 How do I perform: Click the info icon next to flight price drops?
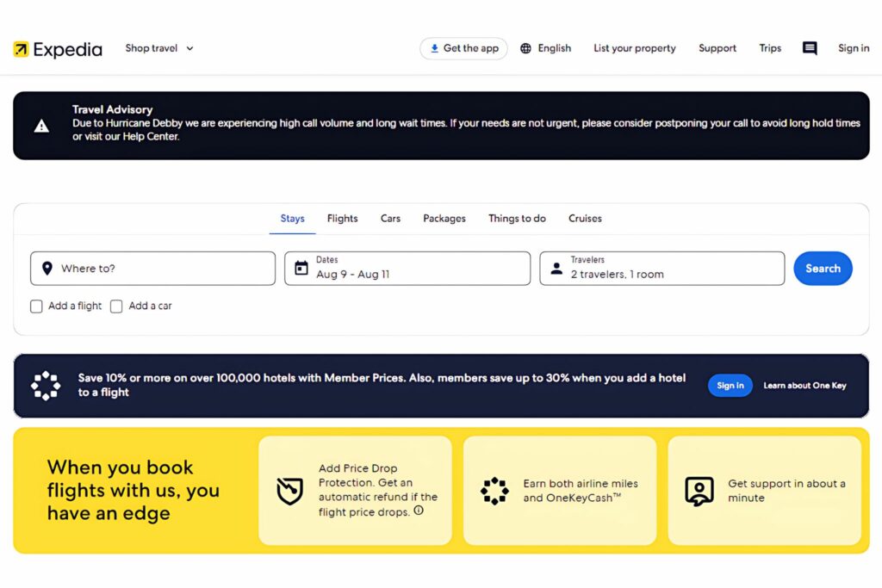tap(419, 510)
